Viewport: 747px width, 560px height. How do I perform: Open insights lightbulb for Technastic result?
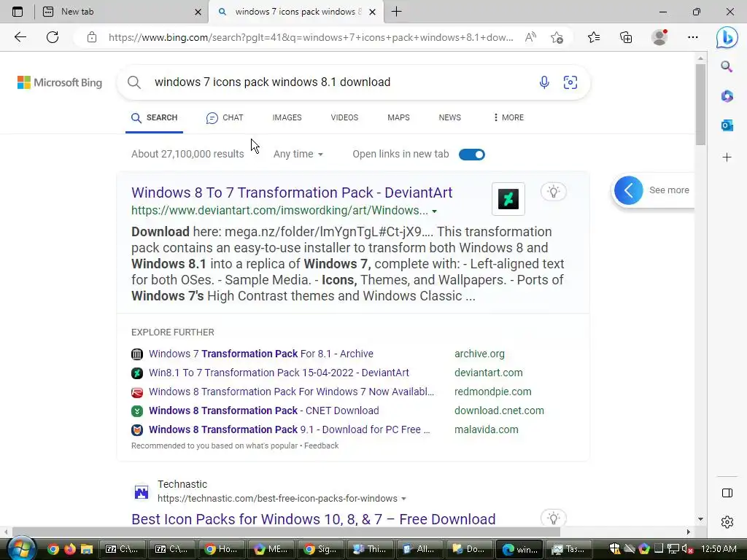[553, 518]
